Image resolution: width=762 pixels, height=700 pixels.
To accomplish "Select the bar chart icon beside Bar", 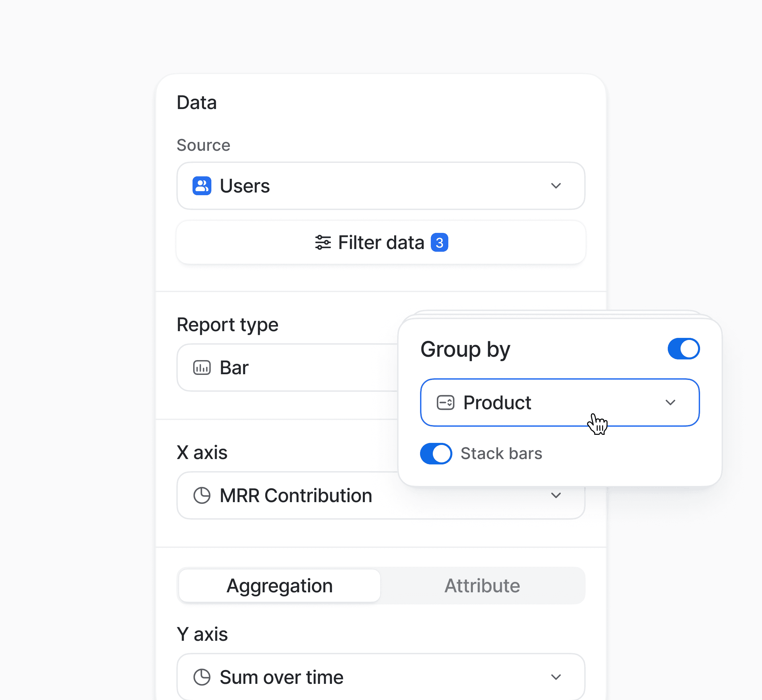I will point(202,367).
